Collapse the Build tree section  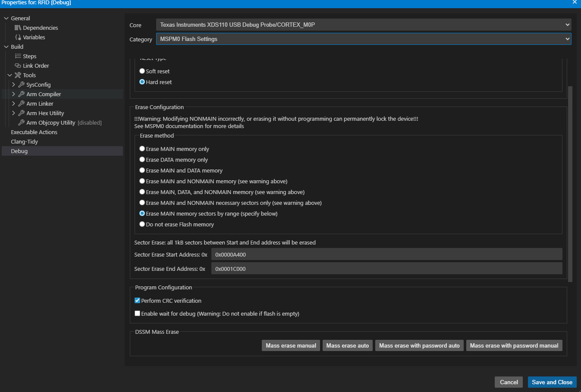pos(6,47)
